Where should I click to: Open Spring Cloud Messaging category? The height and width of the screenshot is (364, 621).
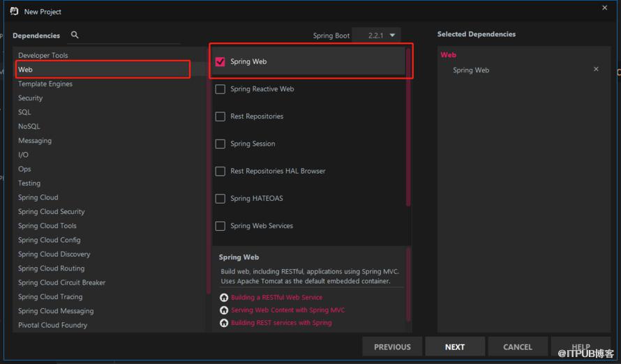coord(110,311)
